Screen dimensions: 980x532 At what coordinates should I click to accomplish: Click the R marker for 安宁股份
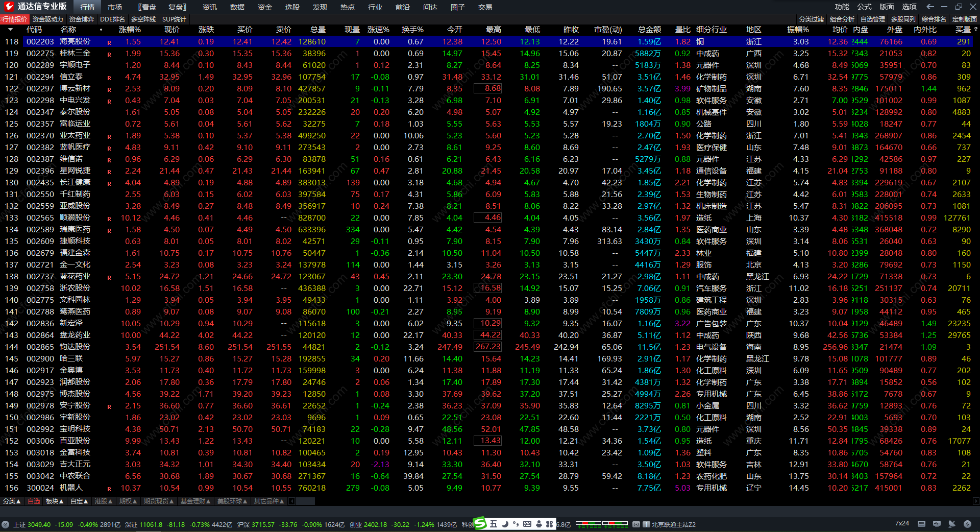coord(109,407)
